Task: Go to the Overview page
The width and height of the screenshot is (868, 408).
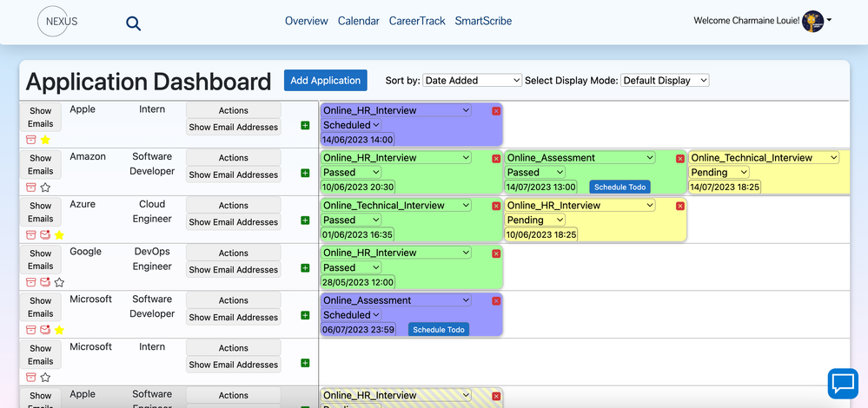Action: tap(307, 21)
